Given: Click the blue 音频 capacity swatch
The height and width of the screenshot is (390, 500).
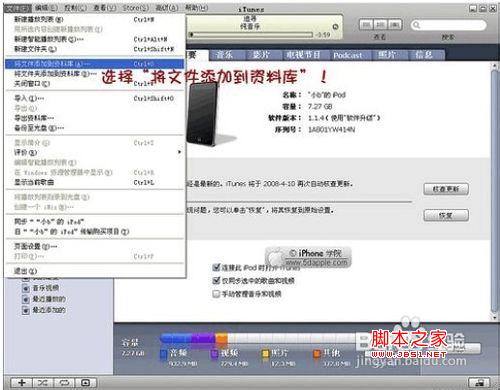Looking at the screenshot, I should point(164,353).
